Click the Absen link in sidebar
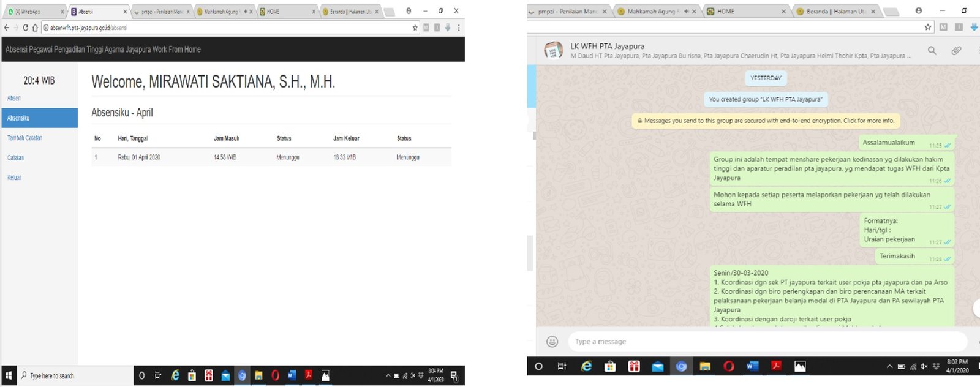This screenshot has height=387, width=980. pos(13,99)
